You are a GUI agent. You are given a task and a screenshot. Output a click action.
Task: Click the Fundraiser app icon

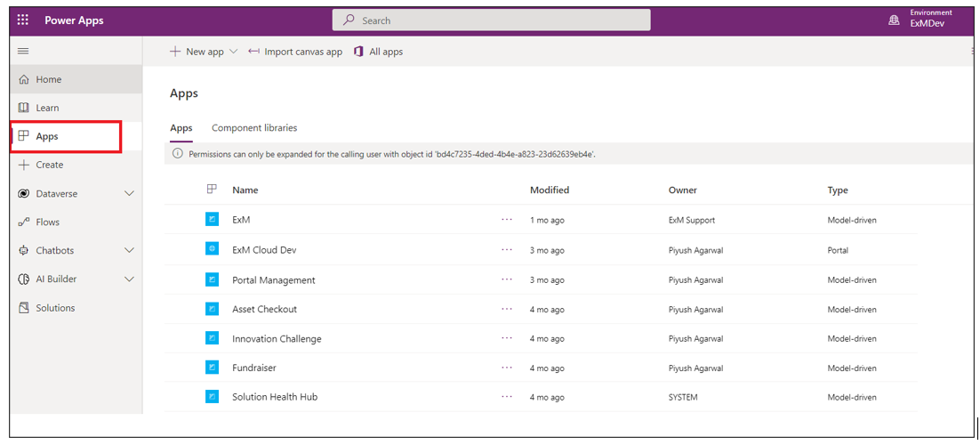[x=213, y=368]
